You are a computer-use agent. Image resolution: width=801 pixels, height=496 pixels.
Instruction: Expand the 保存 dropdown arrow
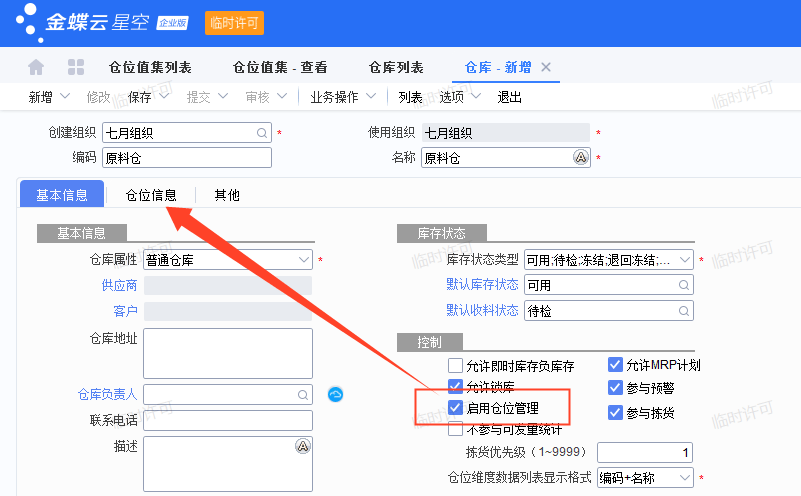(163, 96)
